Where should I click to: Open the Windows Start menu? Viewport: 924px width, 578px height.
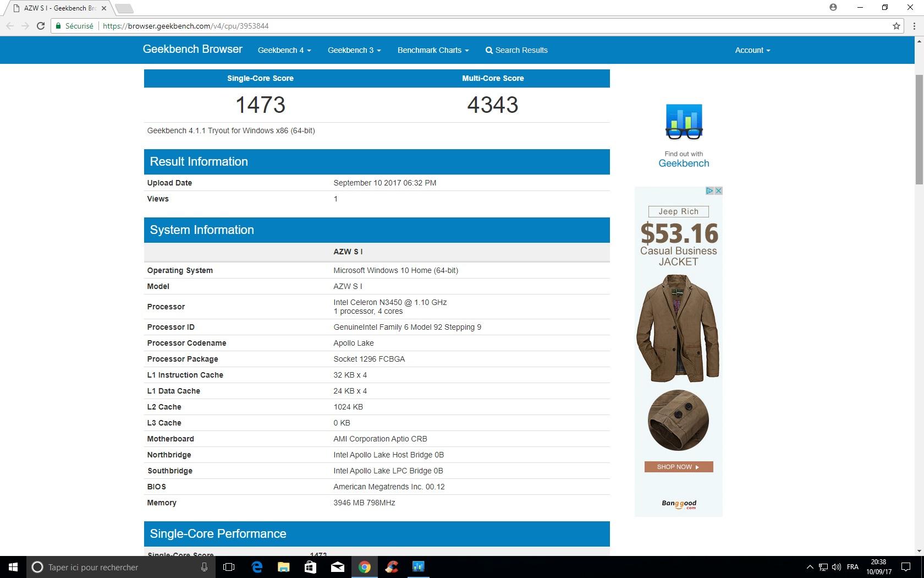point(13,567)
